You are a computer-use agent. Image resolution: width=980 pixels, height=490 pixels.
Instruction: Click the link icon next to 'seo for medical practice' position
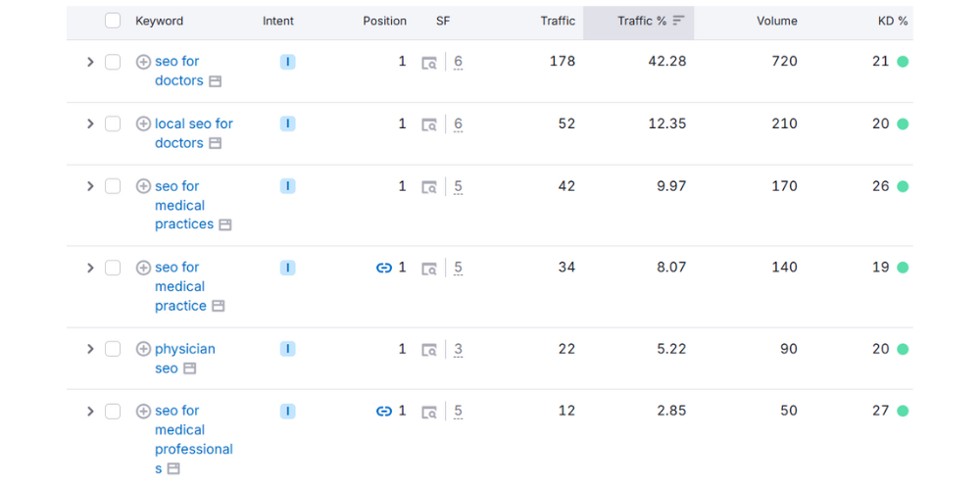(x=384, y=268)
